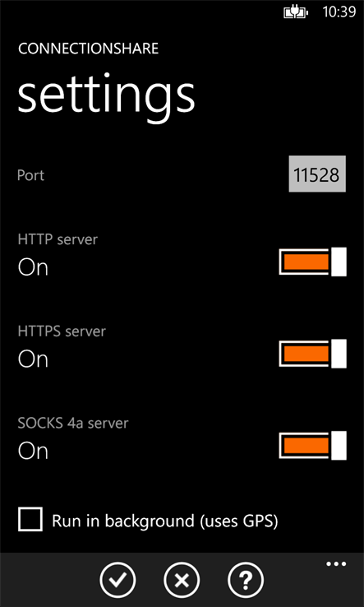Tap the SOCKS 4a server caption

73,423
